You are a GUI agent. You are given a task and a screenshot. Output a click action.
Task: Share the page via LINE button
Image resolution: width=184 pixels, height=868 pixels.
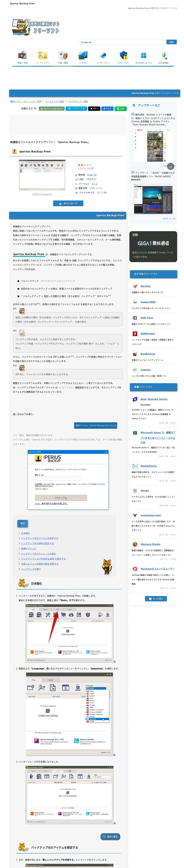(x=121, y=108)
